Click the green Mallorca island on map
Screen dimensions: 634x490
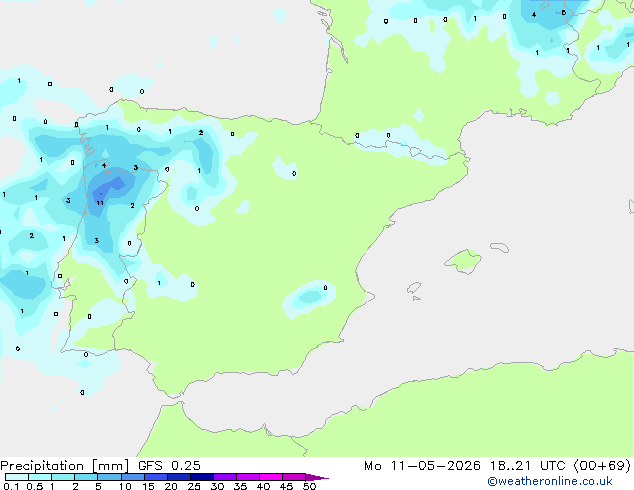click(463, 261)
